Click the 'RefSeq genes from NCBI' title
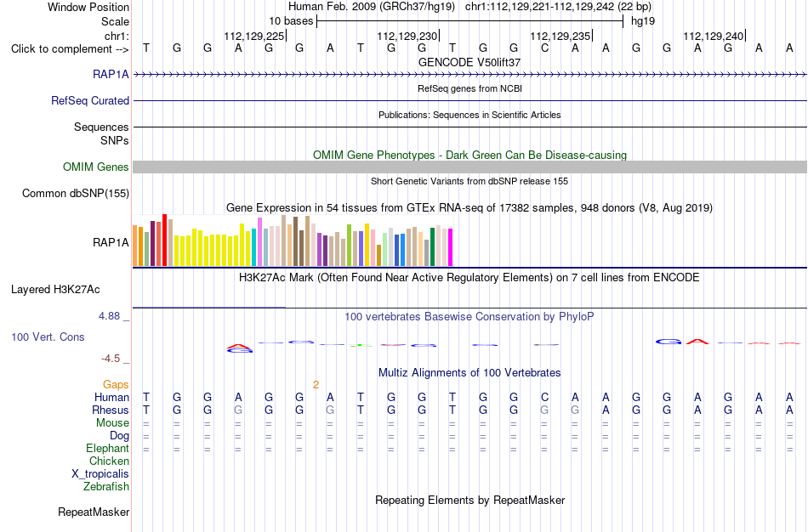The width and height of the screenshot is (808, 532). click(x=469, y=88)
